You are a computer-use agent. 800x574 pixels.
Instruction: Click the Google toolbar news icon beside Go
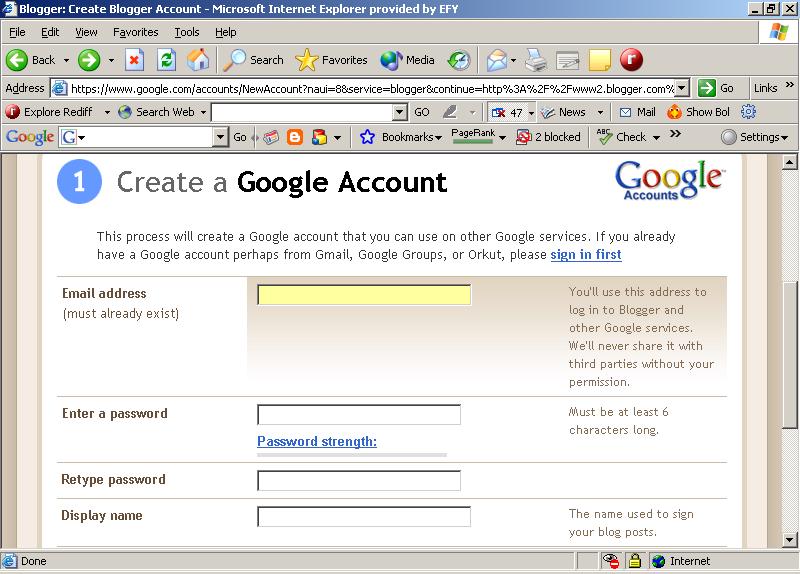pyautogui.click(x=271, y=137)
